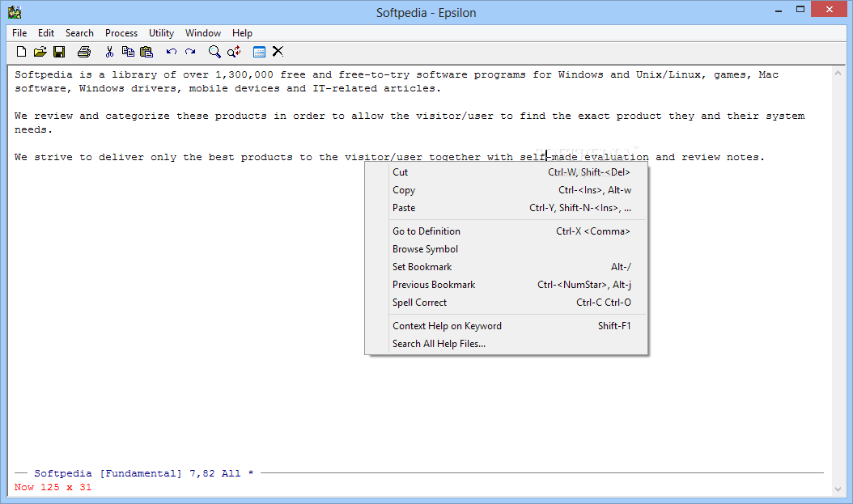
Task: Click the scrollbar up arrow
Action: click(838, 73)
